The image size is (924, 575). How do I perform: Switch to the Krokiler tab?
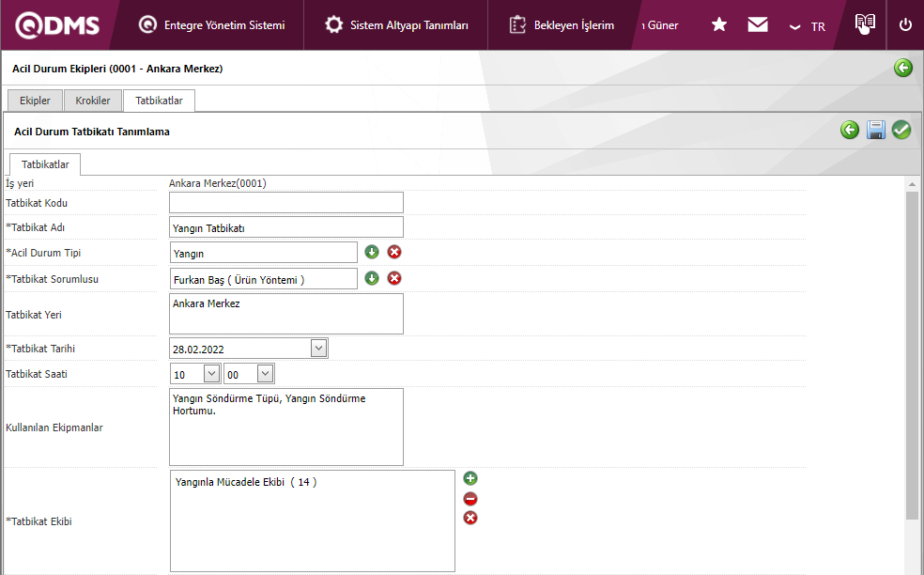coord(93,101)
